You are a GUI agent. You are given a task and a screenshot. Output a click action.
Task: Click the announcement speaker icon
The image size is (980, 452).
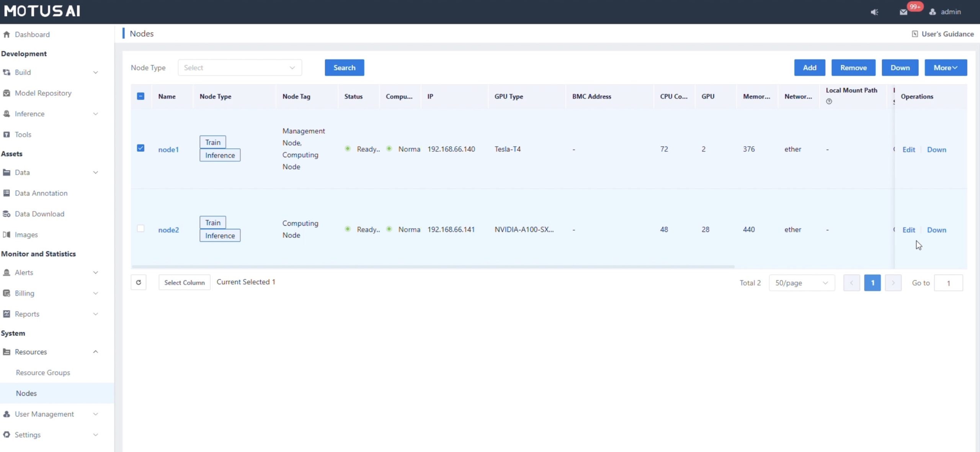[x=874, y=12]
